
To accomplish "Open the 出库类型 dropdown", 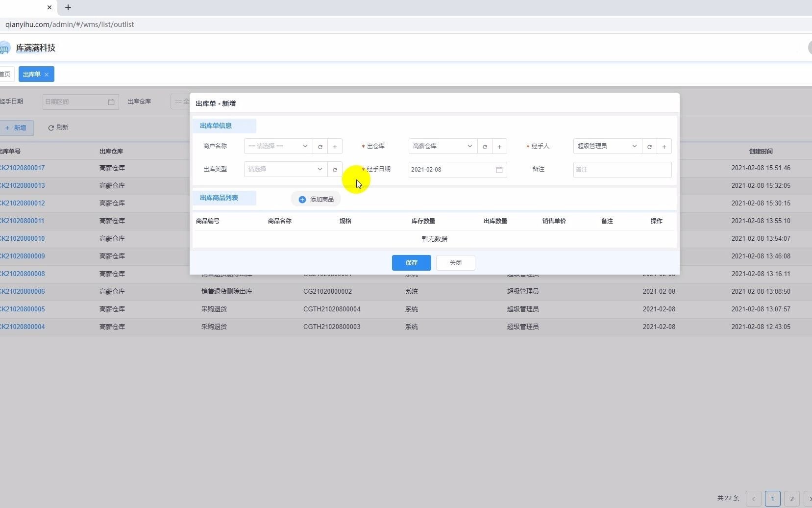I will click(x=286, y=169).
